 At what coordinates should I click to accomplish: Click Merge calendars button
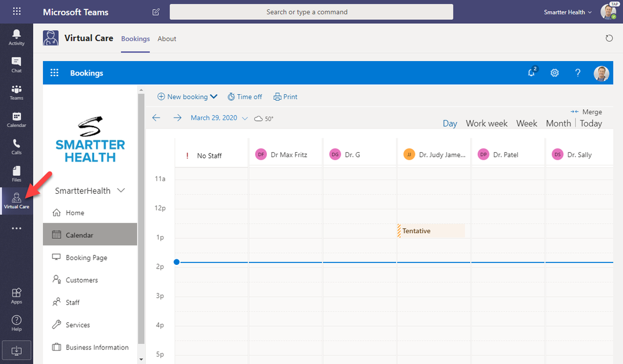(x=586, y=112)
